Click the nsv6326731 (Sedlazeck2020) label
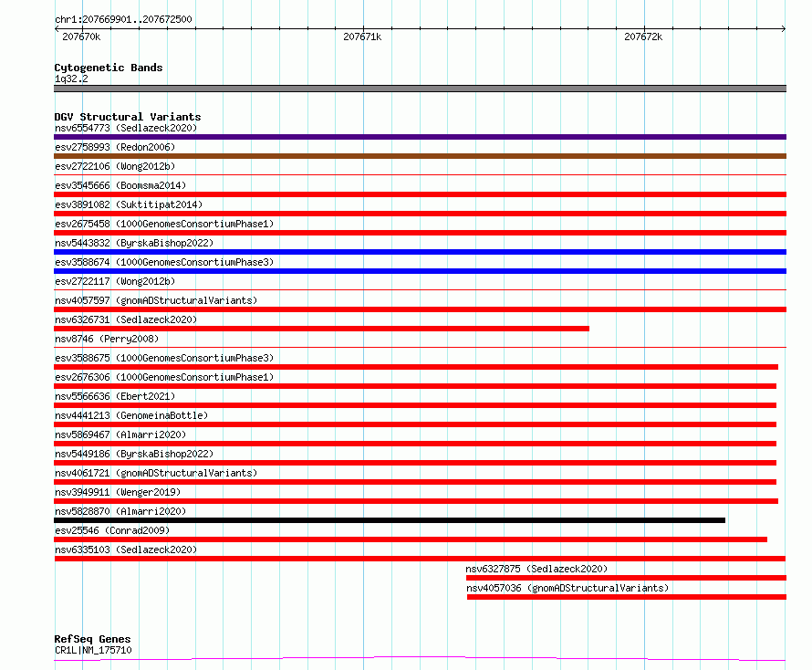 126,319
